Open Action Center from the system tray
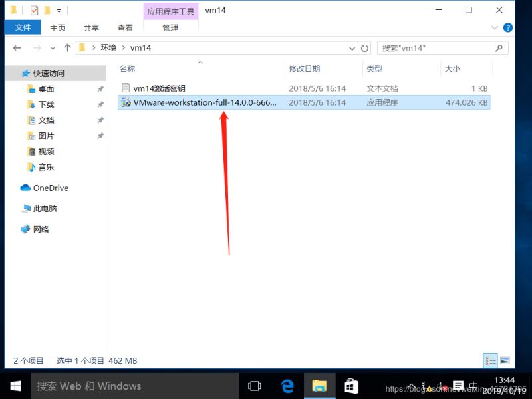Screen dimensions: 532x399 click(459, 386)
